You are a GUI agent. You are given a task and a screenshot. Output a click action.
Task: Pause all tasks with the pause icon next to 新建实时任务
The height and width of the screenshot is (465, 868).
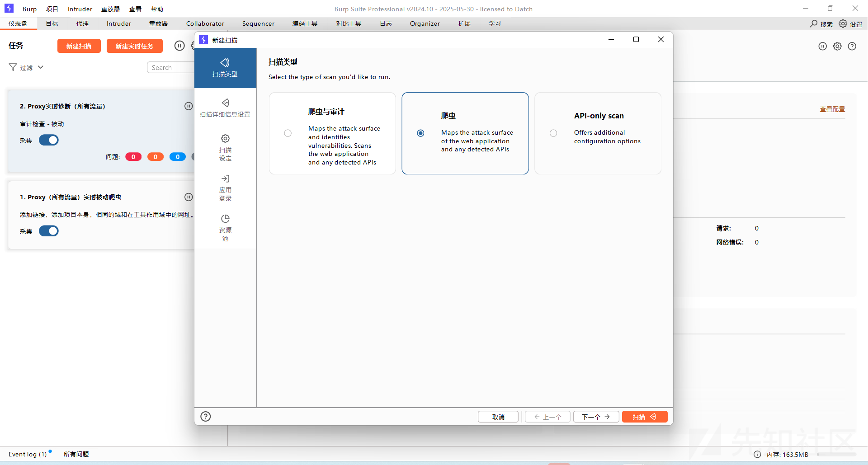pyautogui.click(x=179, y=46)
